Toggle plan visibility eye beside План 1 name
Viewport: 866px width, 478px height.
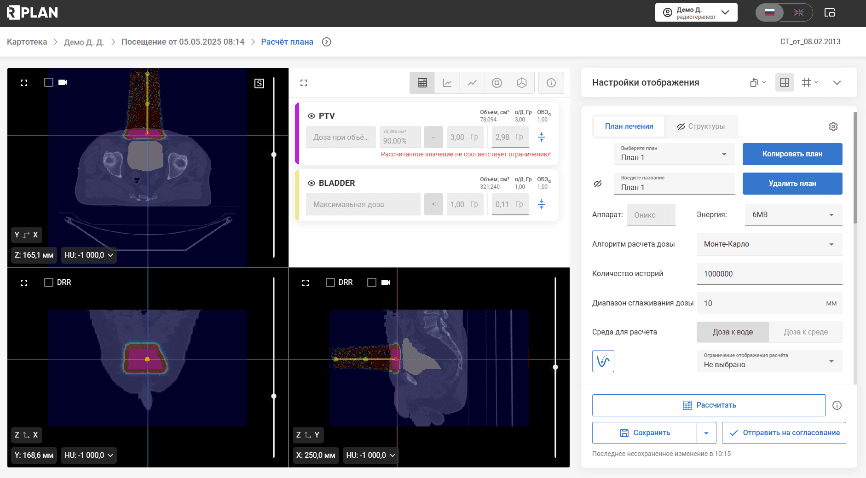pyautogui.click(x=598, y=184)
